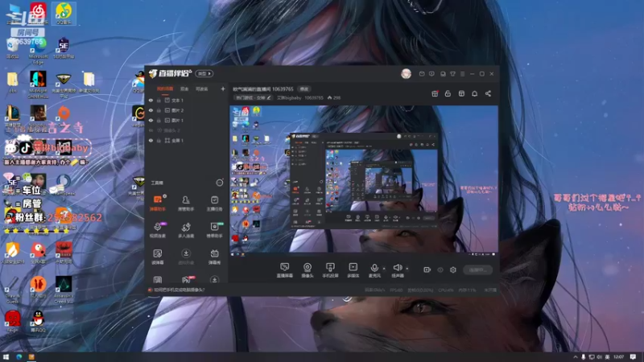Open the 弹幕助手 tool
Screen dimensions: 644x362
158,204
